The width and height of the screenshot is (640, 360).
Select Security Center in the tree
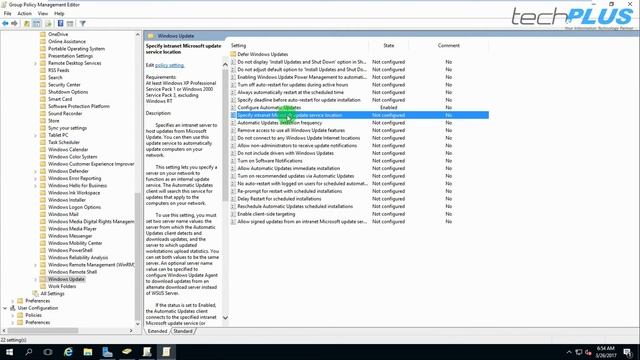click(x=64, y=85)
